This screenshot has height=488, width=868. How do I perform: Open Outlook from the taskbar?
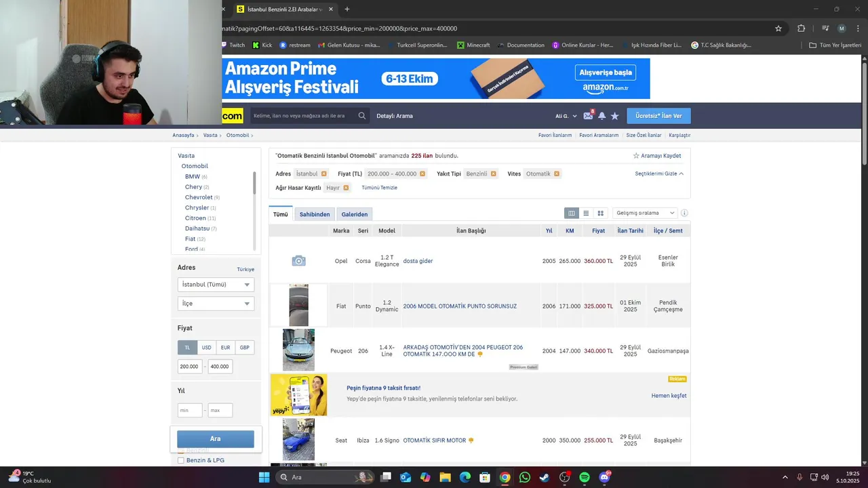(x=406, y=477)
